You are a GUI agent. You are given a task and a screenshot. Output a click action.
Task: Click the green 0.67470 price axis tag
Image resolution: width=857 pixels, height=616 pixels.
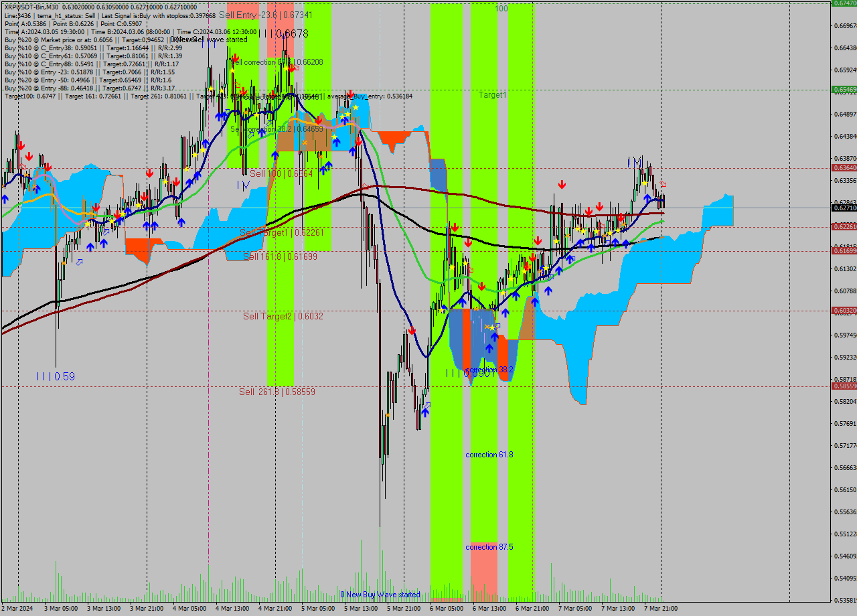(844, 3)
